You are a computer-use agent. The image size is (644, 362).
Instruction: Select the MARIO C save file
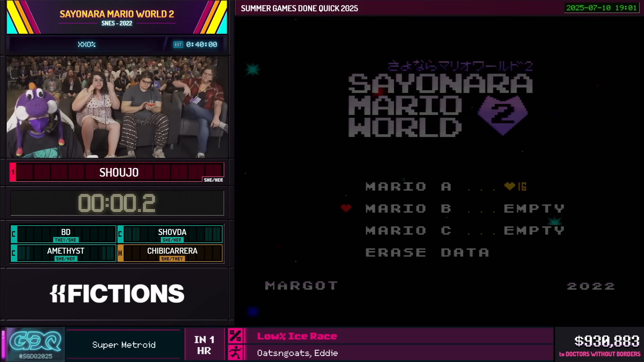pos(465,231)
